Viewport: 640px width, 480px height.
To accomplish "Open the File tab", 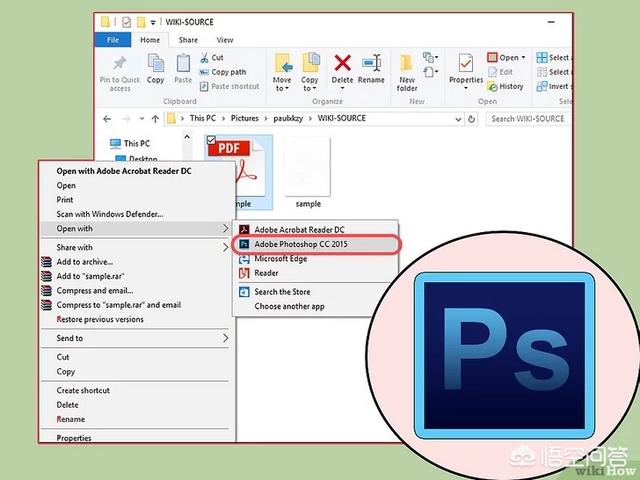I will pos(113,40).
